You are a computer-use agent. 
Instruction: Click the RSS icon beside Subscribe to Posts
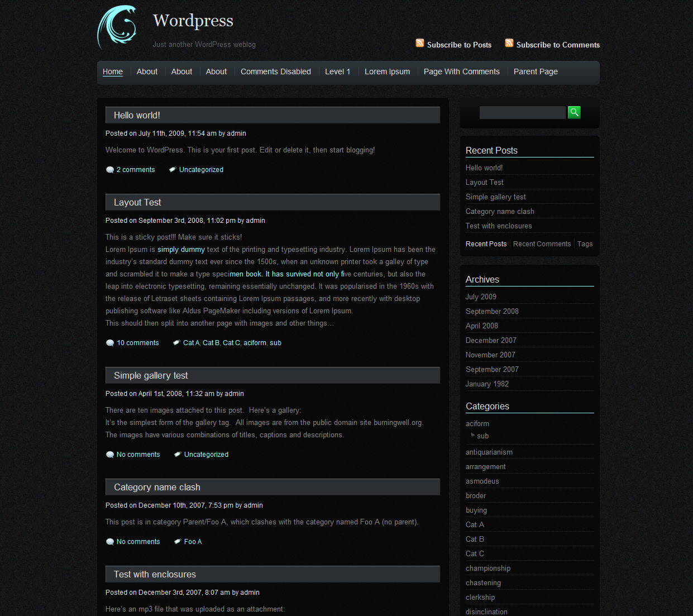[x=420, y=42]
